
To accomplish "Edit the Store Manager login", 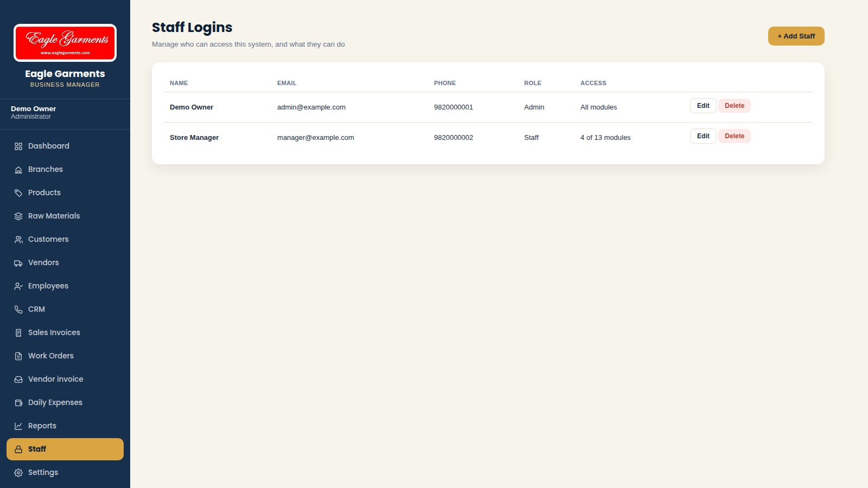I will [703, 136].
